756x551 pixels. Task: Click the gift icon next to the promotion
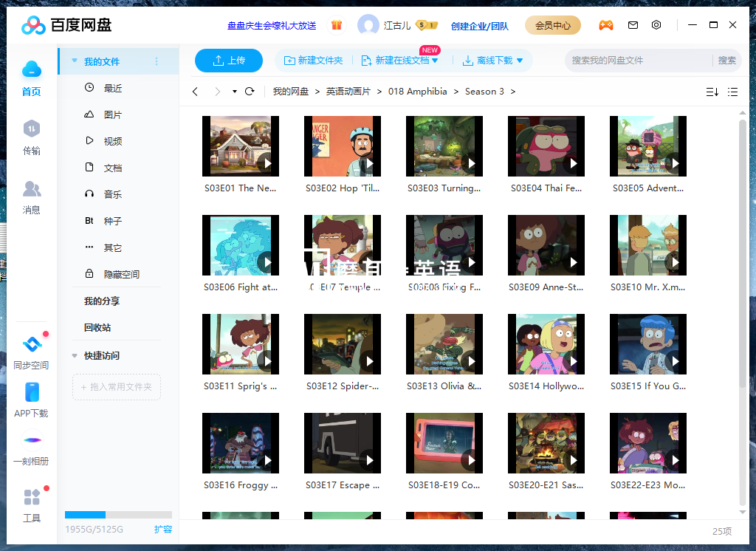337,24
